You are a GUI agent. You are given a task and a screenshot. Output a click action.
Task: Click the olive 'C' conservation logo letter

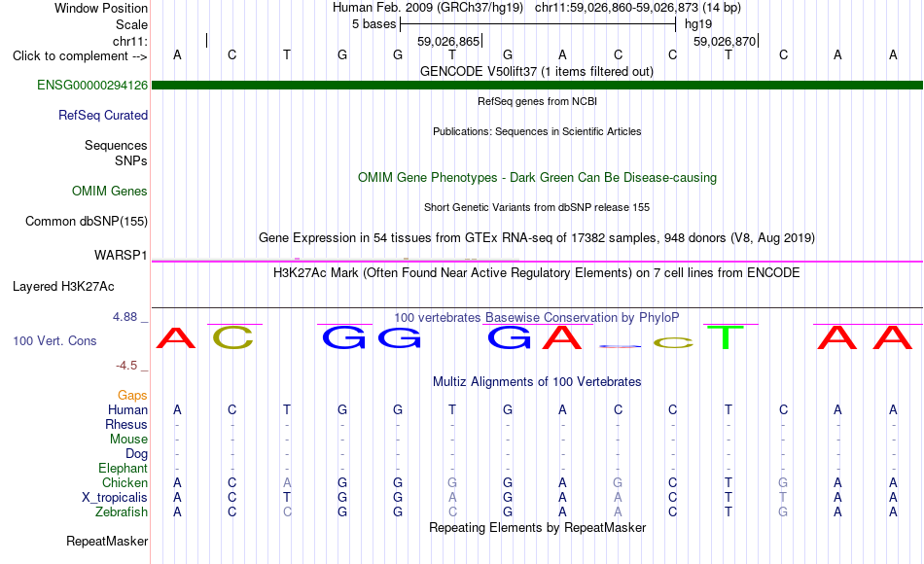coord(232,337)
